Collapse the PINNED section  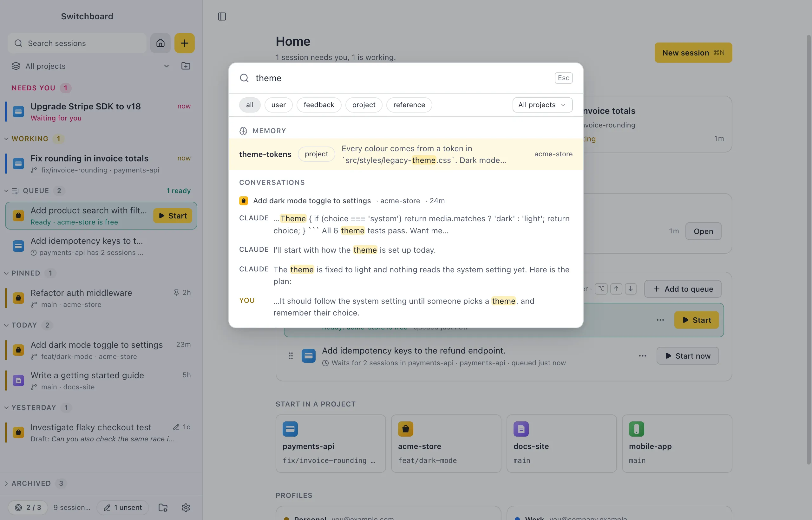click(x=6, y=273)
